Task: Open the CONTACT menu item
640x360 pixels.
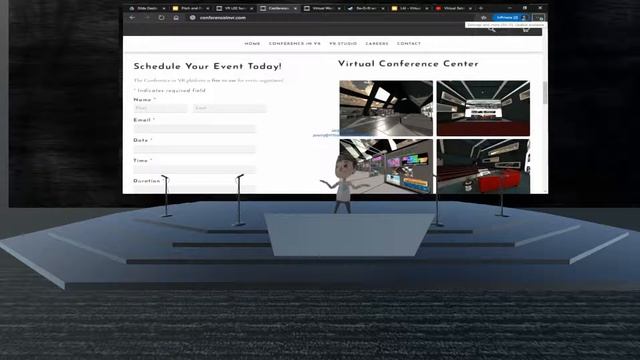Action: pyautogui.click(x=409, y=44)
